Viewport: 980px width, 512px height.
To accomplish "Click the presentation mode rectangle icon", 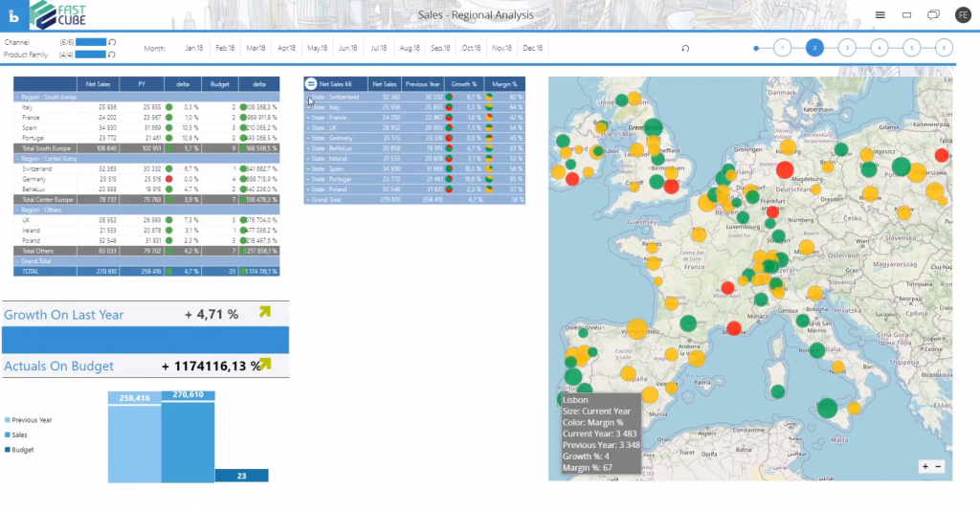I will coord(906,15).
